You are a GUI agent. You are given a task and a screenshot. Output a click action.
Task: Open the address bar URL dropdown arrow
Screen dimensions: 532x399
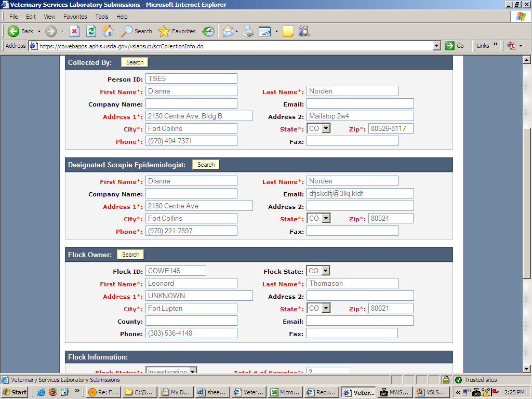point(437,46)
